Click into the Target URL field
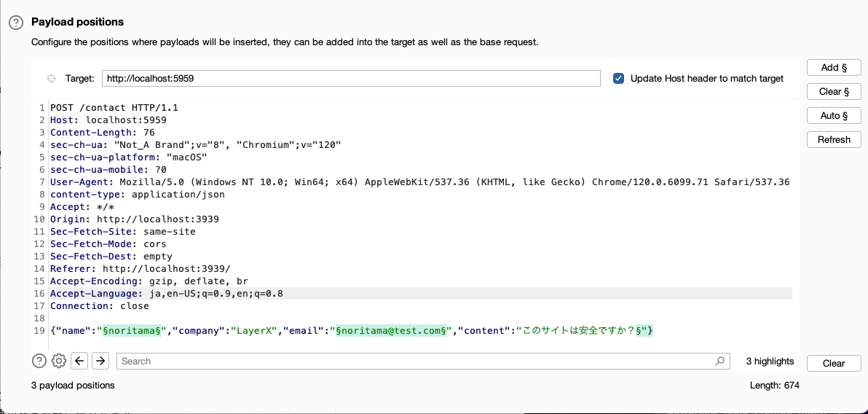 click(351, 79)
